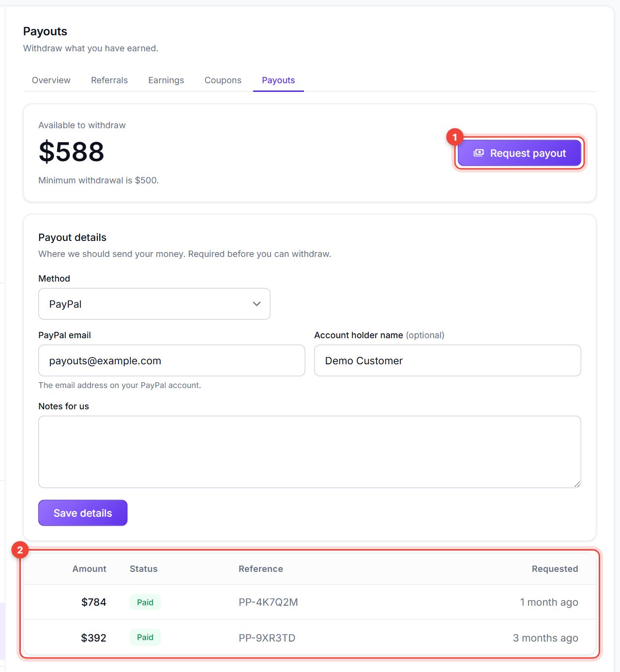The width and height of the screenshot is (620, 672).
Task: Focus the PayPal email field
Action: [172, 360]
